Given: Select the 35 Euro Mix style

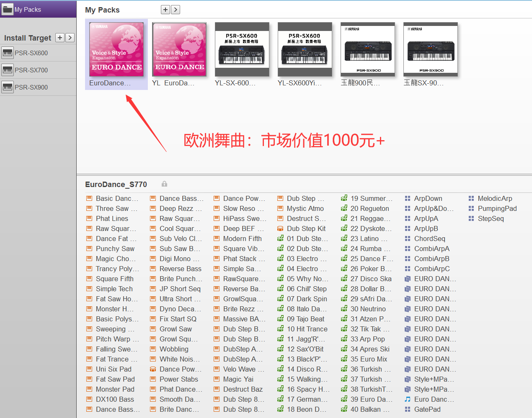Looking at the screenshot, I should pyautogui.click(x=369, y=359).
